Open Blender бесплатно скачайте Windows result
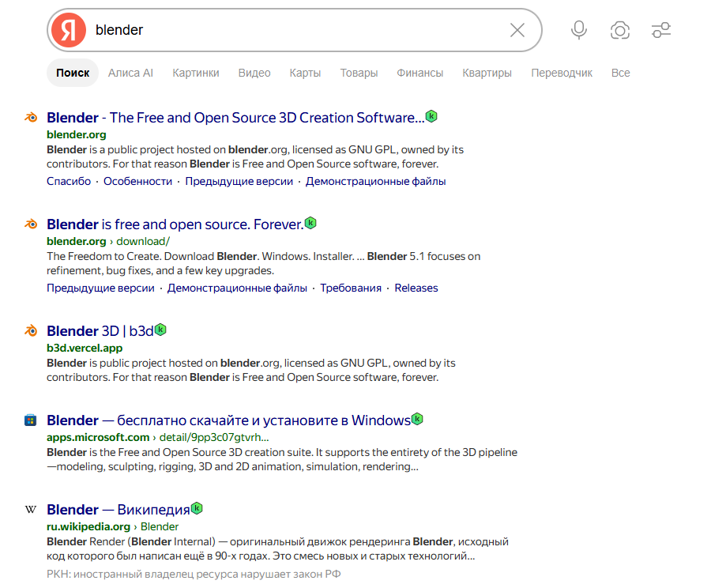The width and height of the screenshot is (726, 588). [229, 420]
